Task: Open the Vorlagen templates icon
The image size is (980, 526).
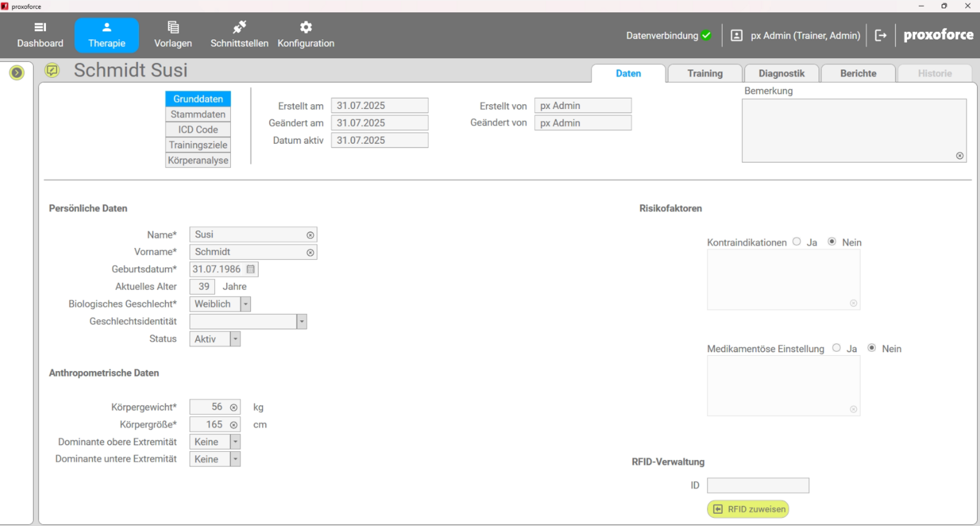Action: 173,28
